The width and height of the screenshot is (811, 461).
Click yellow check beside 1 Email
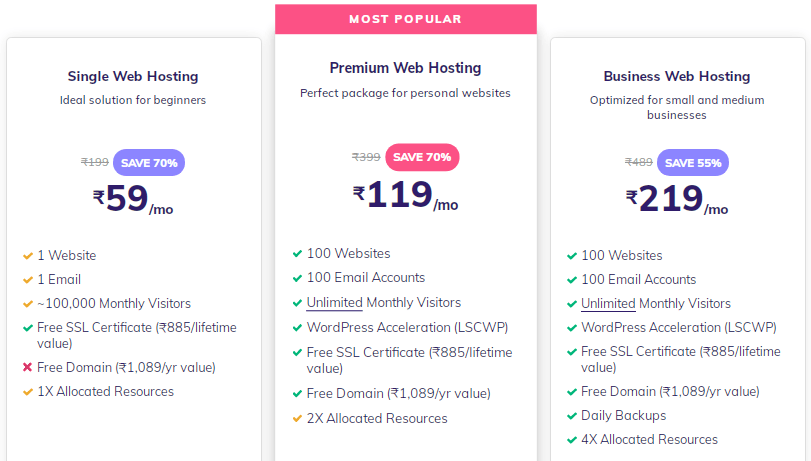(x=28, y=280)
